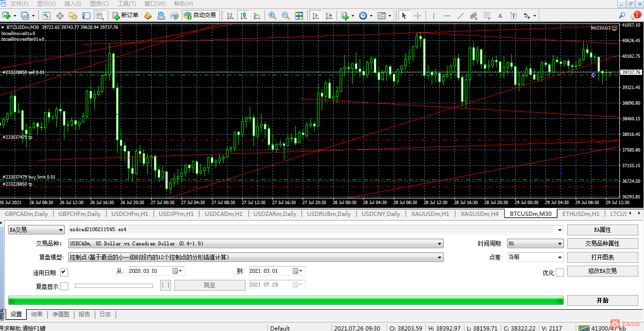Expand the indicators list dropdown arrow
Screen dimensions: 644x331
353,16
